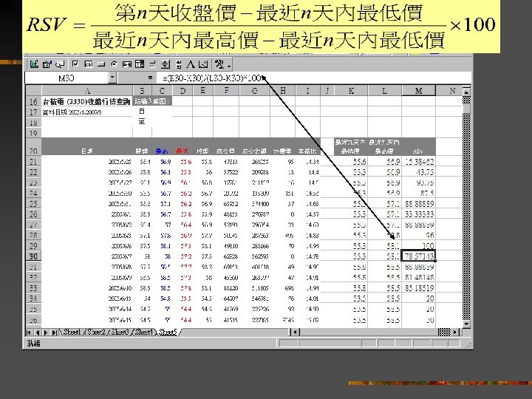Viewport: 532px width, 399px height.
Task: Select column H header
Action: [282, 91]
